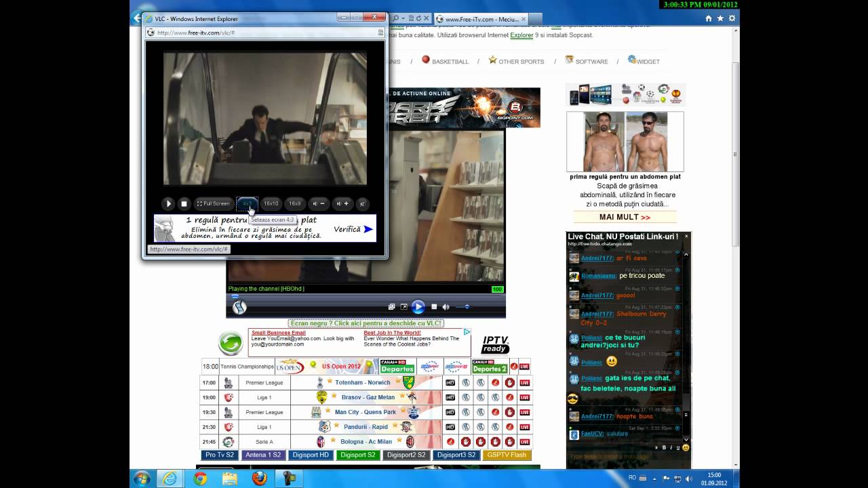The image size is (868, 488).
Task: Click 'Ecran negru? Click aici' VLC link
Action: (366, 323)
